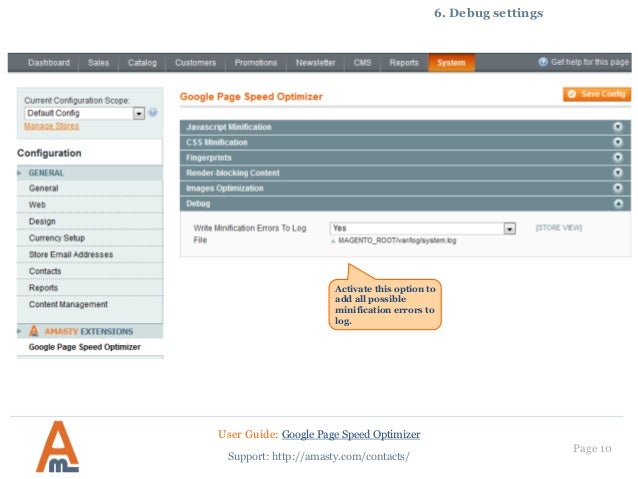Expand the CSS Minification section arrow
This screenshot has height=479, width=638.
[618, 142]
